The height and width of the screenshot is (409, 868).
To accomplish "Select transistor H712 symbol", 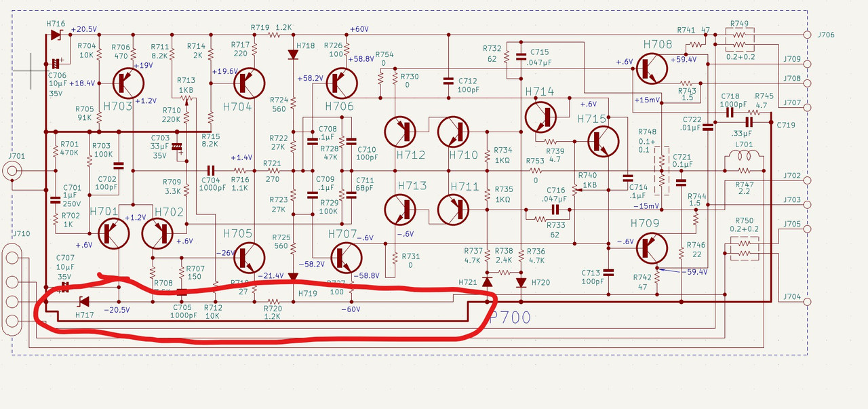I will 400,132.
